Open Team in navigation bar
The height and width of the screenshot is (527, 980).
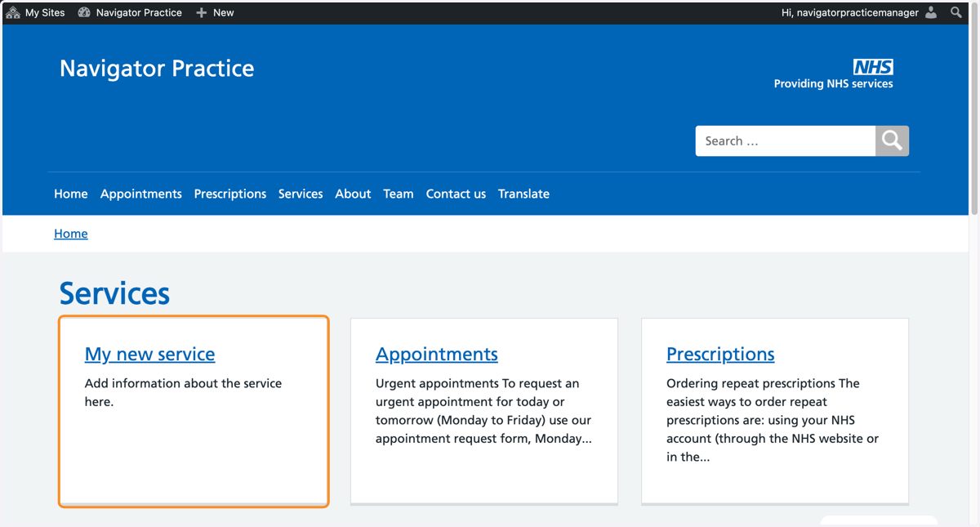click(x=399, y=194)
